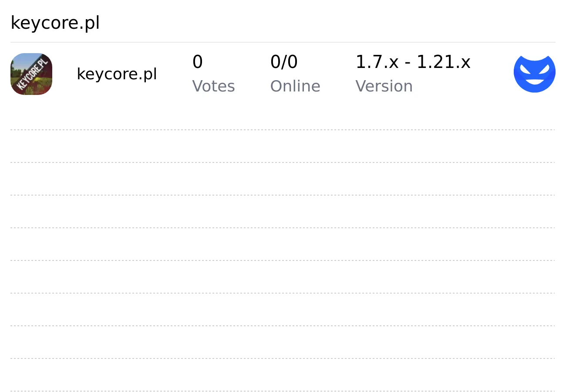Click the second empty dashed row
Screen dimensions: 566x392
[x=283, y=179]
